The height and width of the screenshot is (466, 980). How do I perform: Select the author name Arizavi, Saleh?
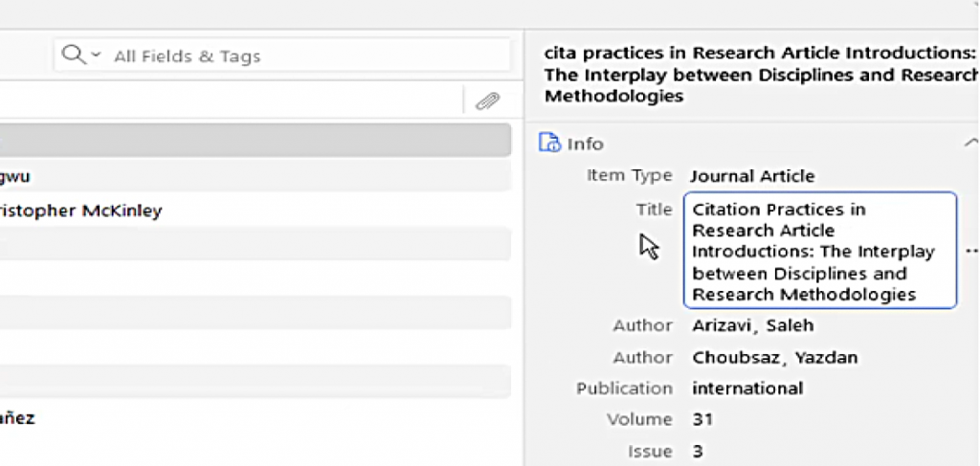click(752, 325)
